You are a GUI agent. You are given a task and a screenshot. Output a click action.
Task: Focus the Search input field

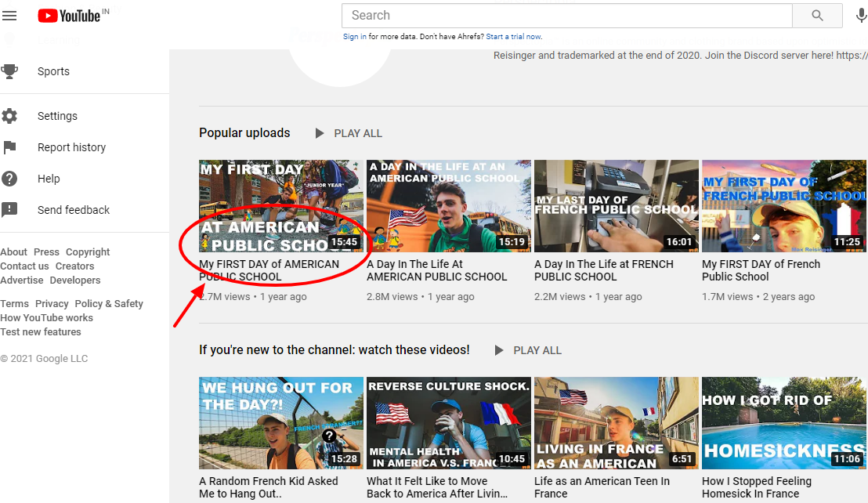click(567, 16)
